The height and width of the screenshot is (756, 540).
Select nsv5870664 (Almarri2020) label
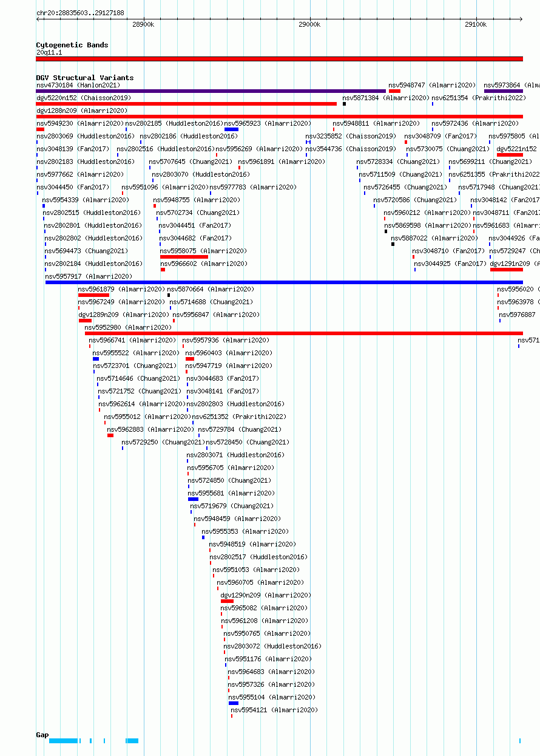[x=211, y=289]
